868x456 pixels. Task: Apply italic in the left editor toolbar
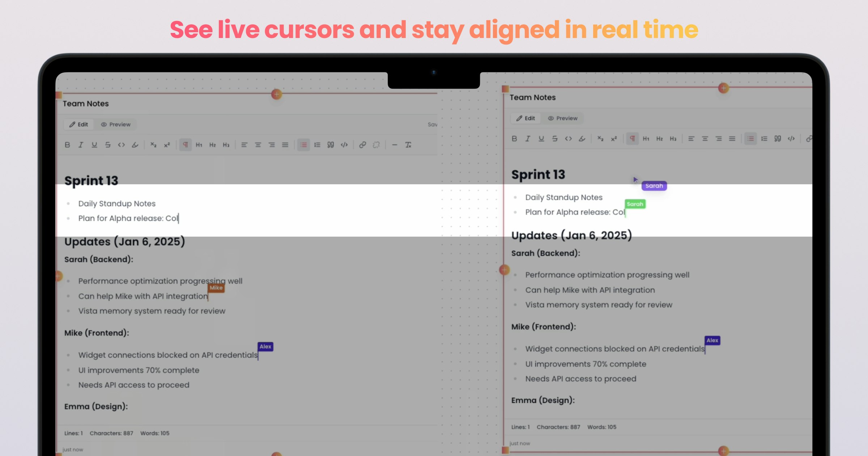81,145
